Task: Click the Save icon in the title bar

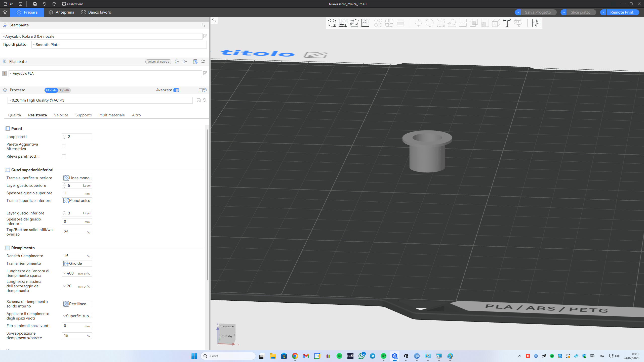Action: pos(35,4)
